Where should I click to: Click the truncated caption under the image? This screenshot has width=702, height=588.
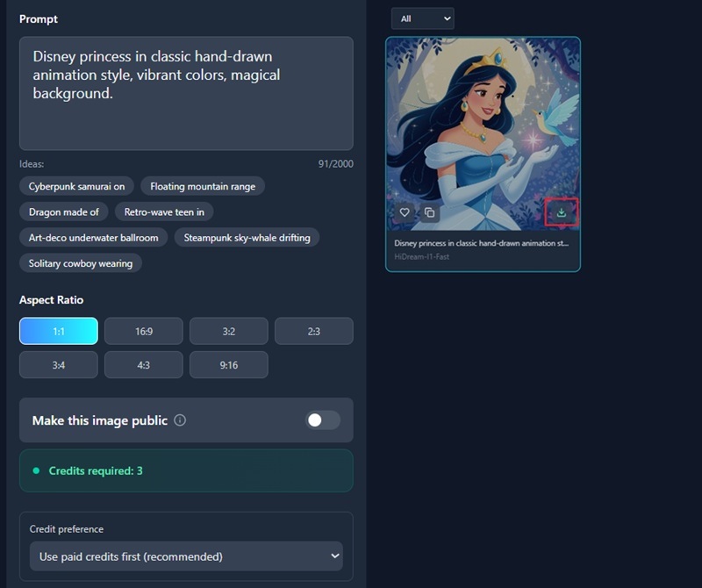pyautogui.click(x=481, y=243)
